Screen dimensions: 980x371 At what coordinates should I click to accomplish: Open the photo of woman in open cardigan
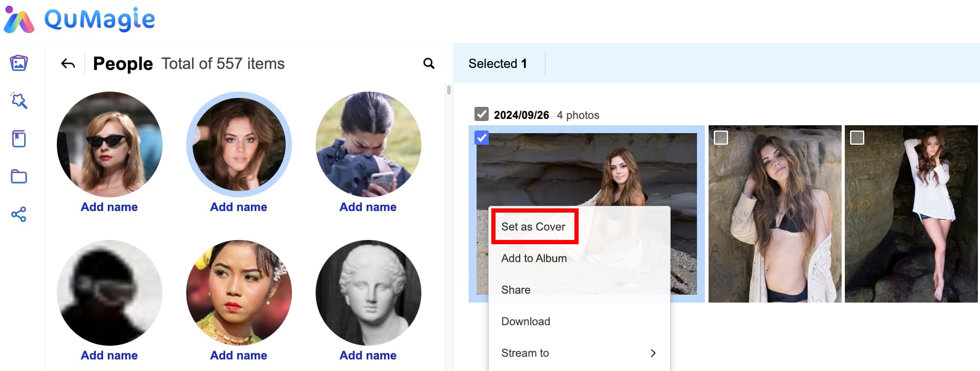[775, 214]
